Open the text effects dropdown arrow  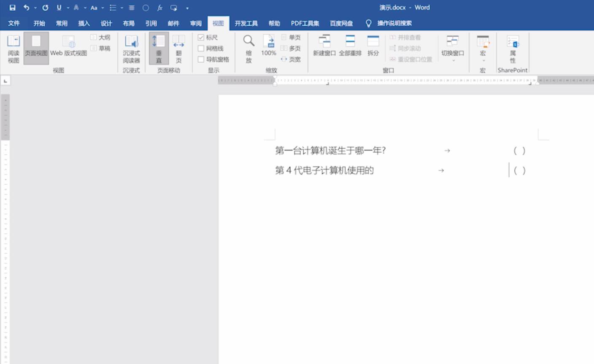(85, 8)
